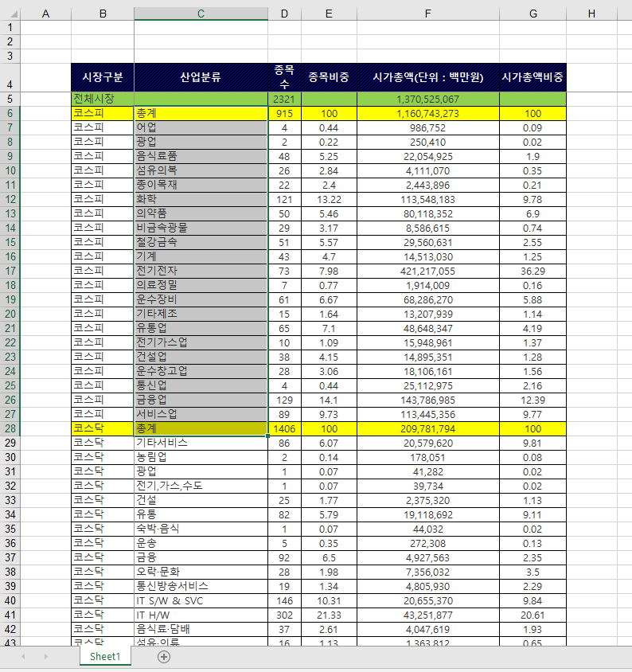Select the 금융업 cell
The image size is (632, 672).
point(201,400)
